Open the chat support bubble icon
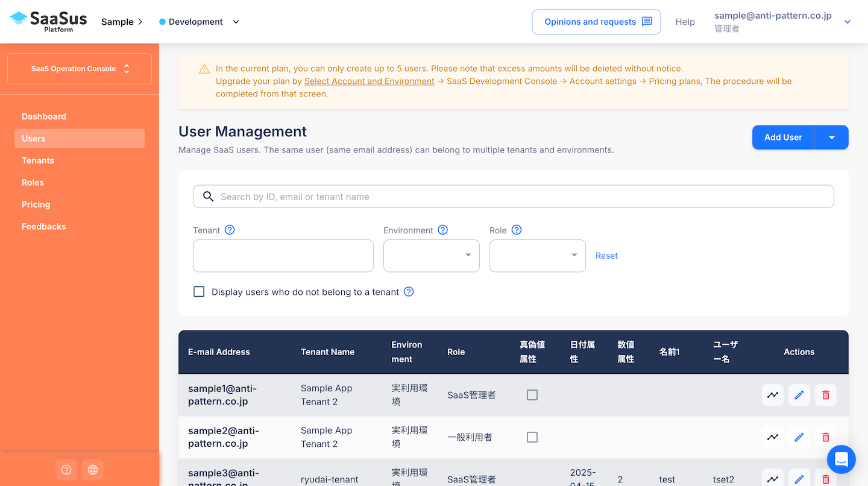868x486 pixels. coord(841,460)
